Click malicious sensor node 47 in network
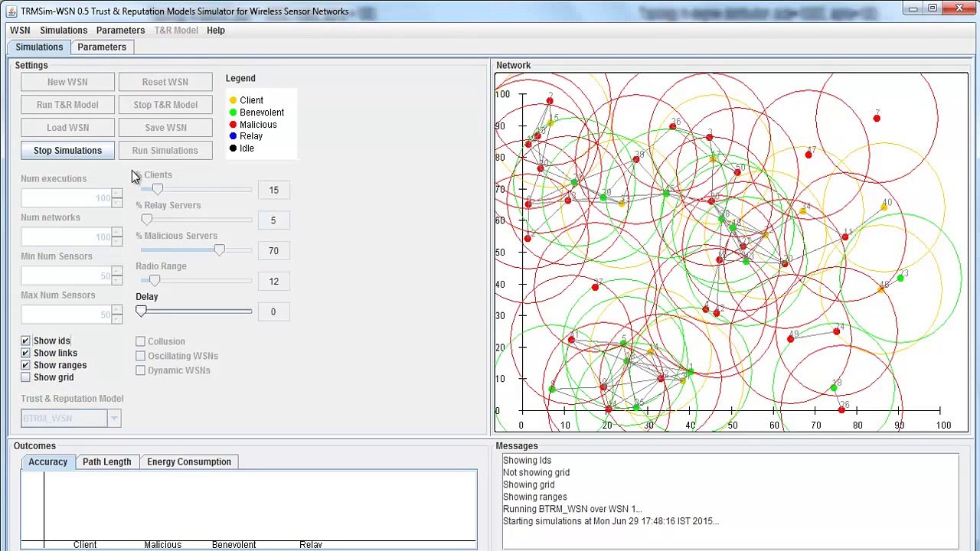This screenshot has height=551, width=980. tap(808, 155)
